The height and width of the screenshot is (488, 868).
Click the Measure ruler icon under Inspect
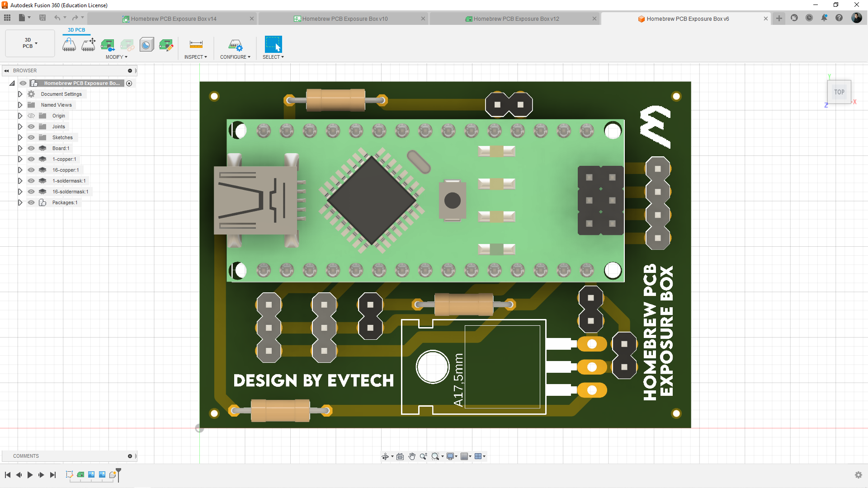196,45
